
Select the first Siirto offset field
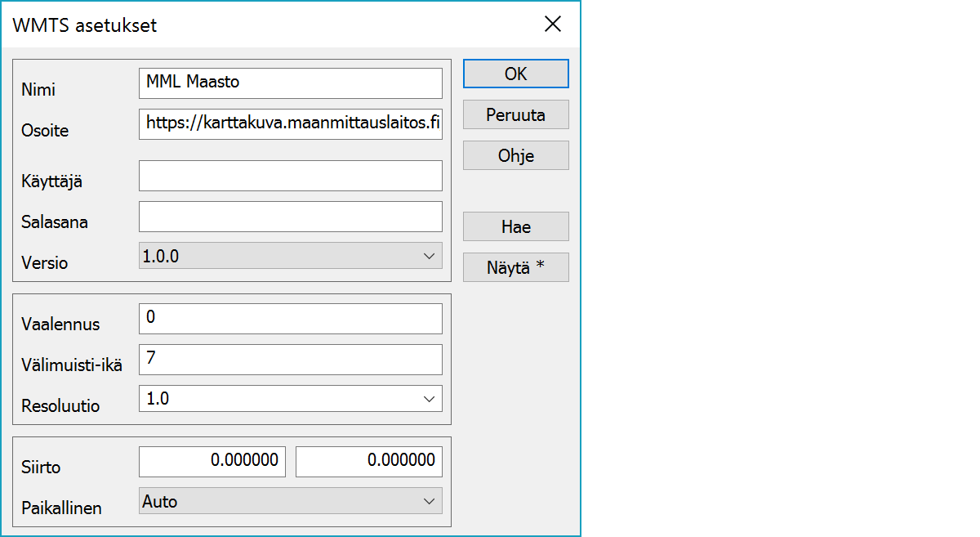pos(212,461)
